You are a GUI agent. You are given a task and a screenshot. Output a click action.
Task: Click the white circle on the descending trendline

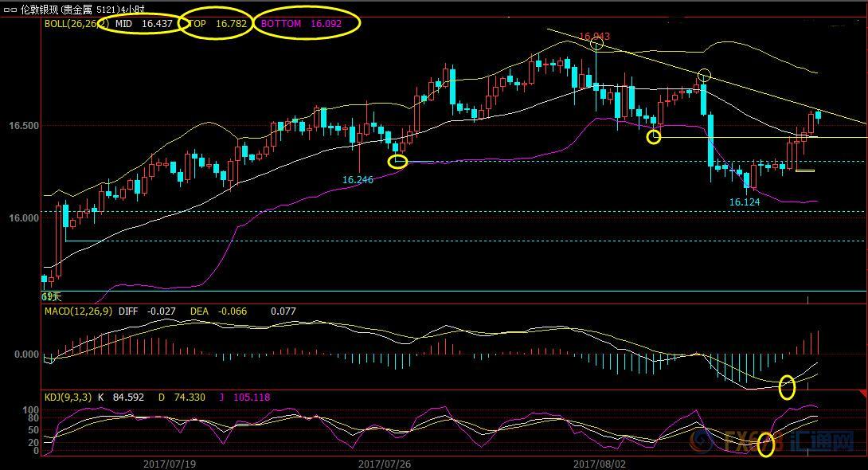coord(704,76)
